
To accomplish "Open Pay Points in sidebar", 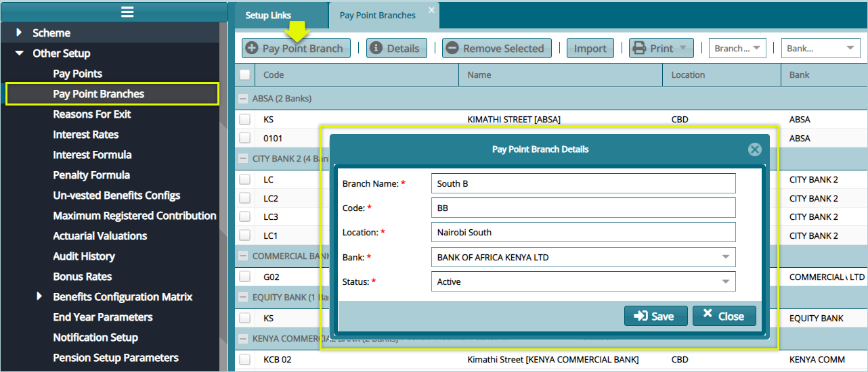I will point(78,73).
